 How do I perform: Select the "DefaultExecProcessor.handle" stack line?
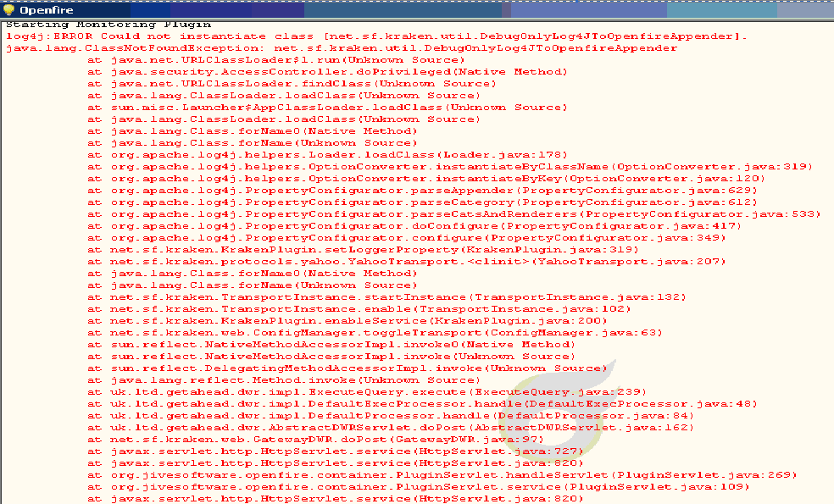coord(422,404)
